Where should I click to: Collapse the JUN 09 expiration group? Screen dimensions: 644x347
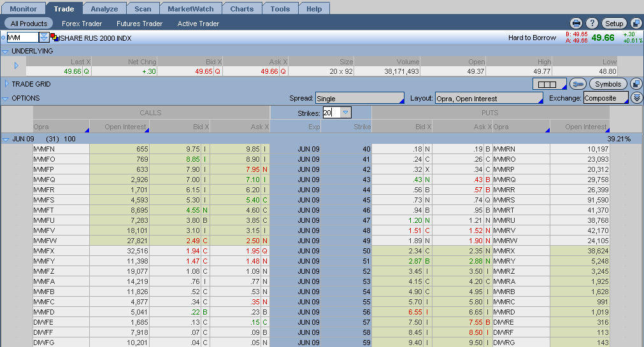[5, 139]
